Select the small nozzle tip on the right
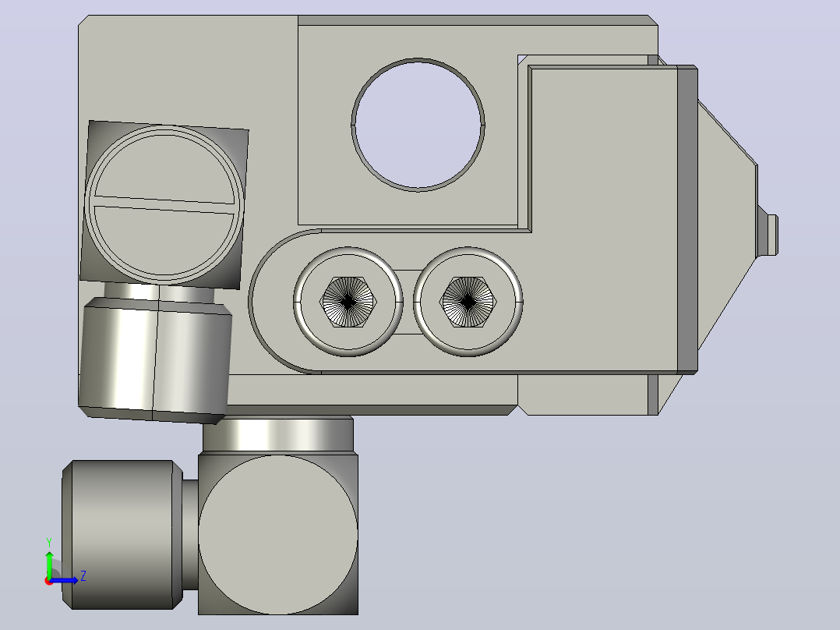The height and width of the screenshot is (630, 840). pyautogui.click(x=772, y=235)
